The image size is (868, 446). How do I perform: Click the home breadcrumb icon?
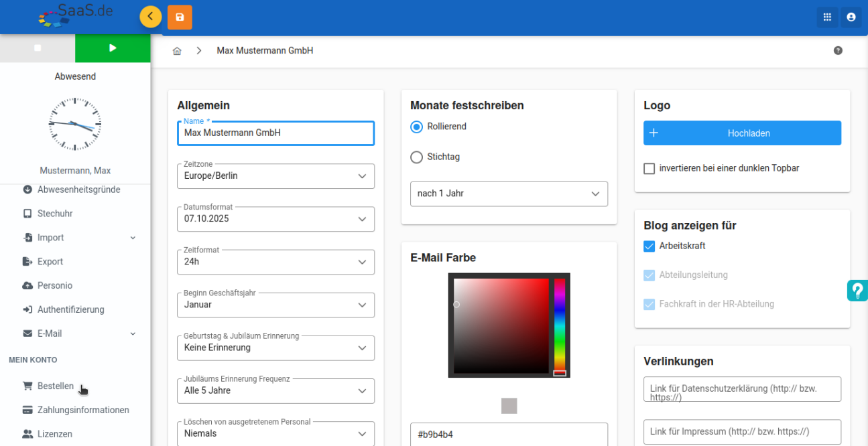coord(177,51)
